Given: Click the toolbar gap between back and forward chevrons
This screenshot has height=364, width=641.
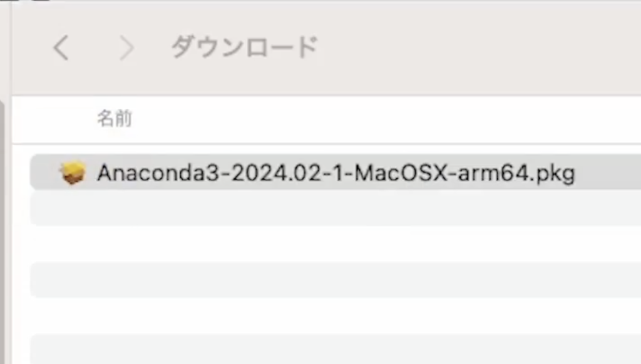Looking at the screenshot, I should point(95,48).
